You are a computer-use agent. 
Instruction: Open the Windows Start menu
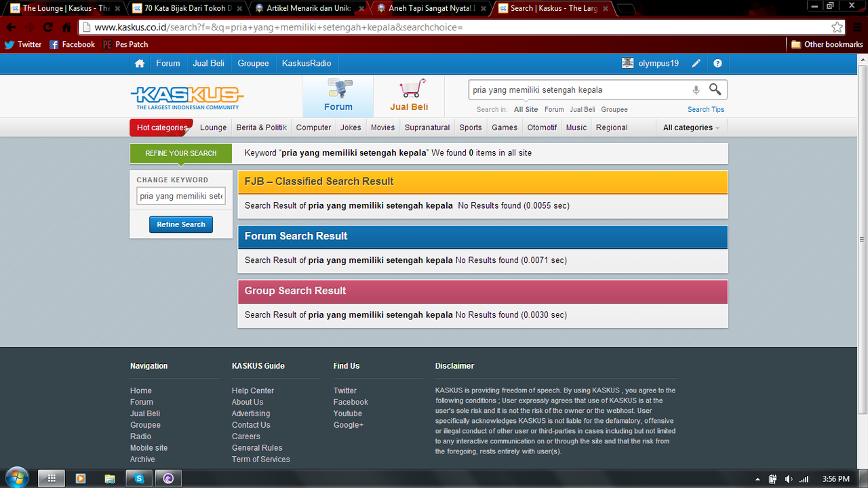click(x=16, y=478)
